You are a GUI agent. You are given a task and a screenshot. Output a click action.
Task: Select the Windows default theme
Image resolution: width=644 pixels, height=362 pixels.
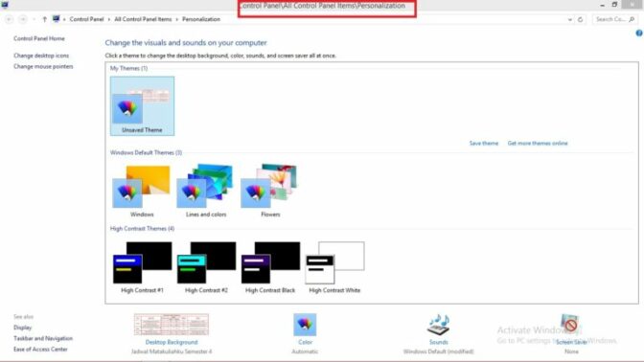[x=142, y=191]
